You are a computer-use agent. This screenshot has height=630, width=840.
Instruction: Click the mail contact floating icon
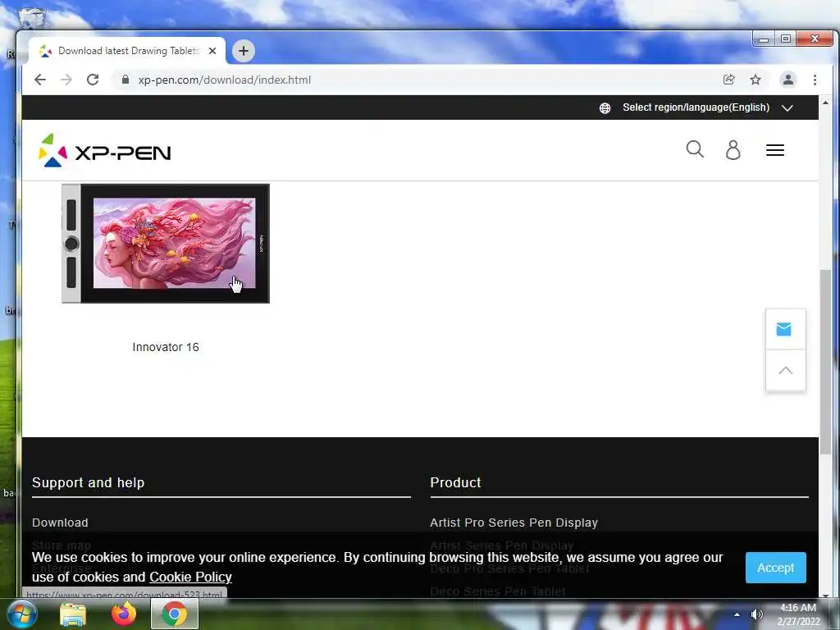pos(783,329)
